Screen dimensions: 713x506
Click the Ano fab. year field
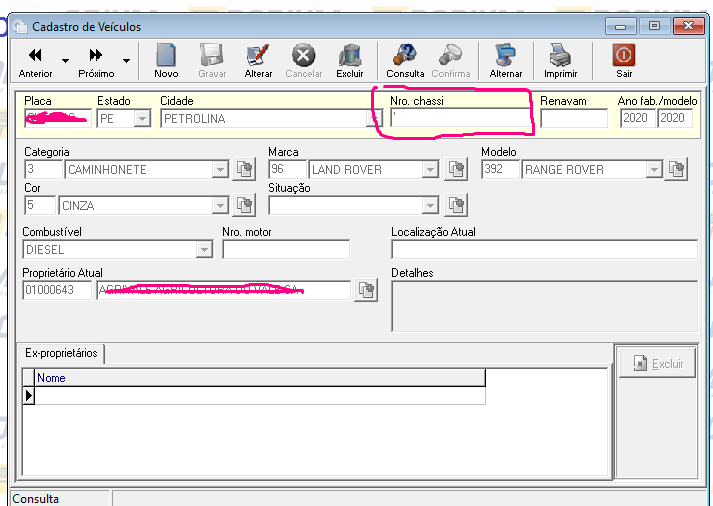pos(637,118)
